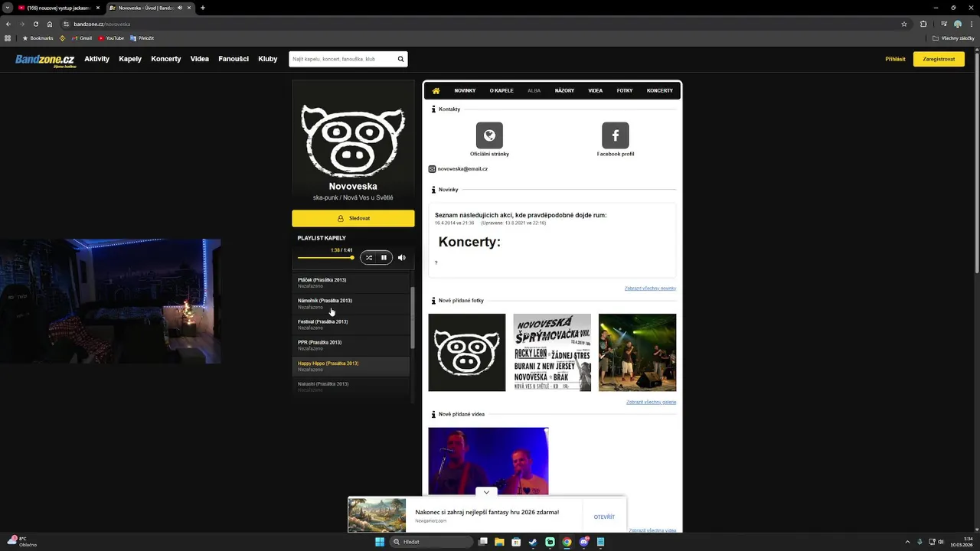Click the home icon in band navigation
Image resolution: width=980 pixels, height=551 pixels.
tap(436, 90)
